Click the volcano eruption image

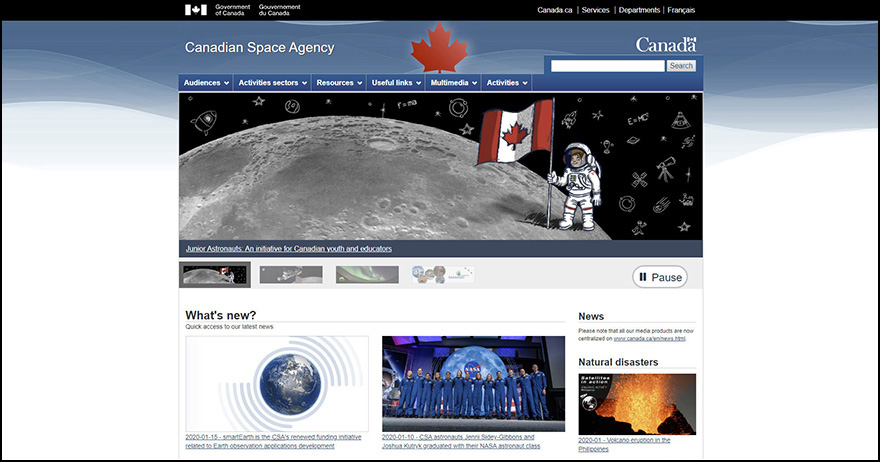(x=637, y=404)
